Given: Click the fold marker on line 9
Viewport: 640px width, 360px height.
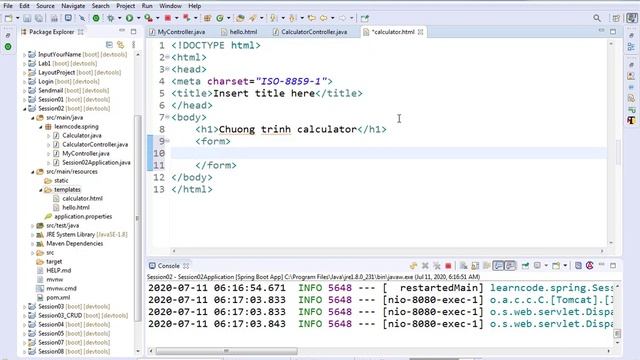Looking at the screenshot, I should coord(167,141).
